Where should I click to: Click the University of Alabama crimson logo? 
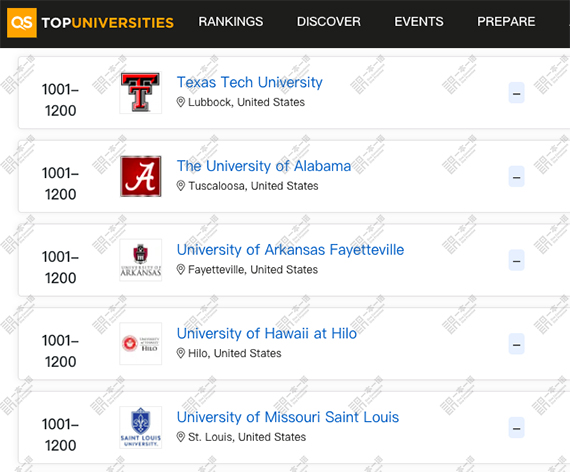141,176
